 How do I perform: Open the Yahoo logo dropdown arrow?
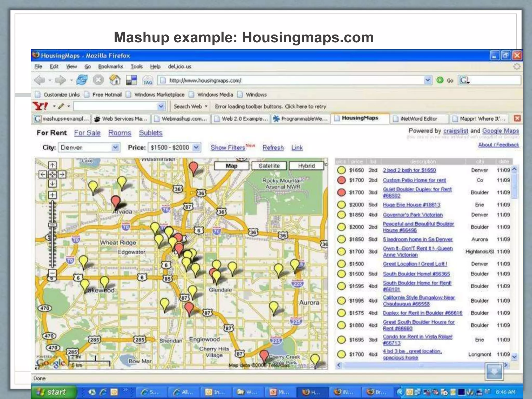[54, 106]
